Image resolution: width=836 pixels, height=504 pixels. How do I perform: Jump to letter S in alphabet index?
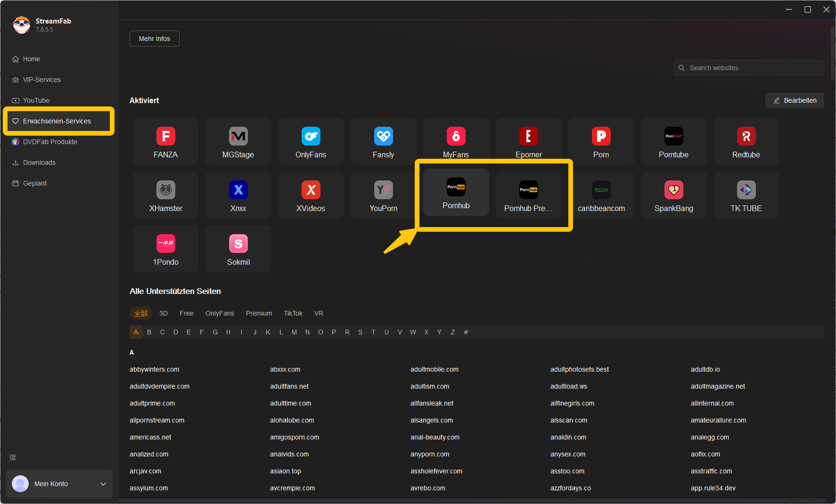(360, 332)
